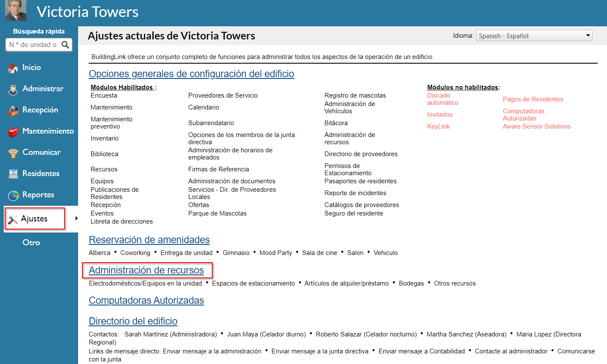This screenshot has width=607, height=364.
Task: Click Administración de Vehículos text
Action: point(350,108)
